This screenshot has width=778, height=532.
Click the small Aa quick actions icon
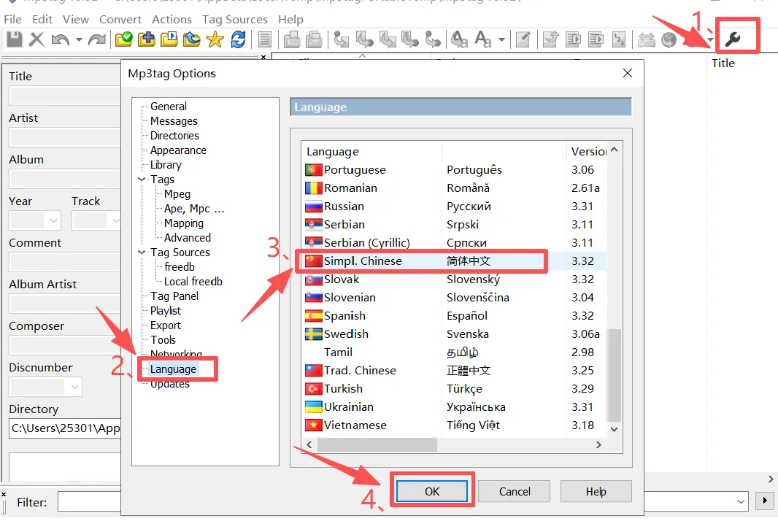coord(482,39)
